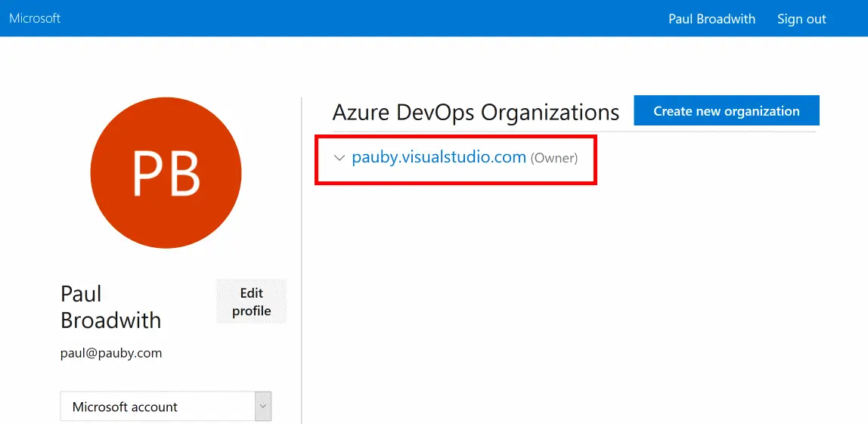Collapse the pauby.visualstudio.com organization chevron
Image resolution: width=868 pixels, height=424 pixels.
[339, 158]
